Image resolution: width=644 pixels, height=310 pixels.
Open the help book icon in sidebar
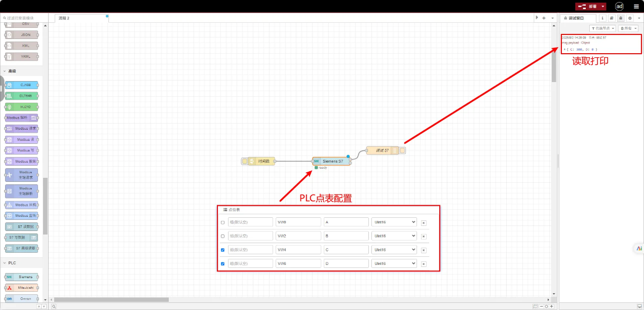(612, 18)
